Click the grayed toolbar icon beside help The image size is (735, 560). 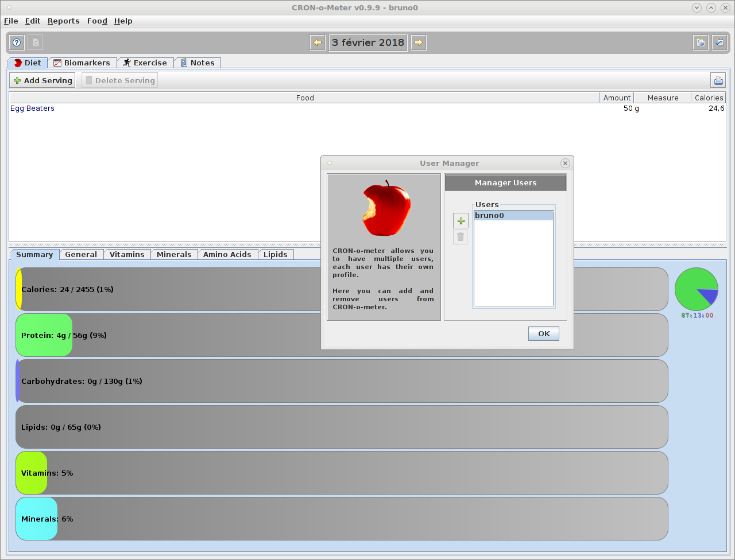(x=36, y=42)
